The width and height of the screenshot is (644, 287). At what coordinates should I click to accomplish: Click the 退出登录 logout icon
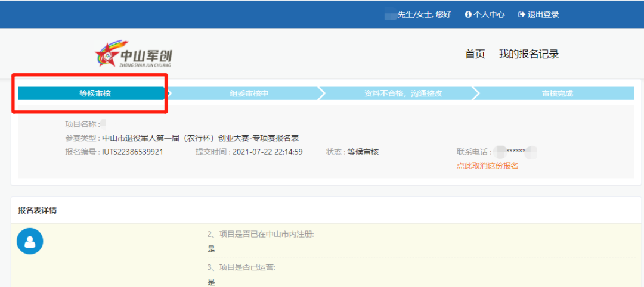[x=522, y=14]
